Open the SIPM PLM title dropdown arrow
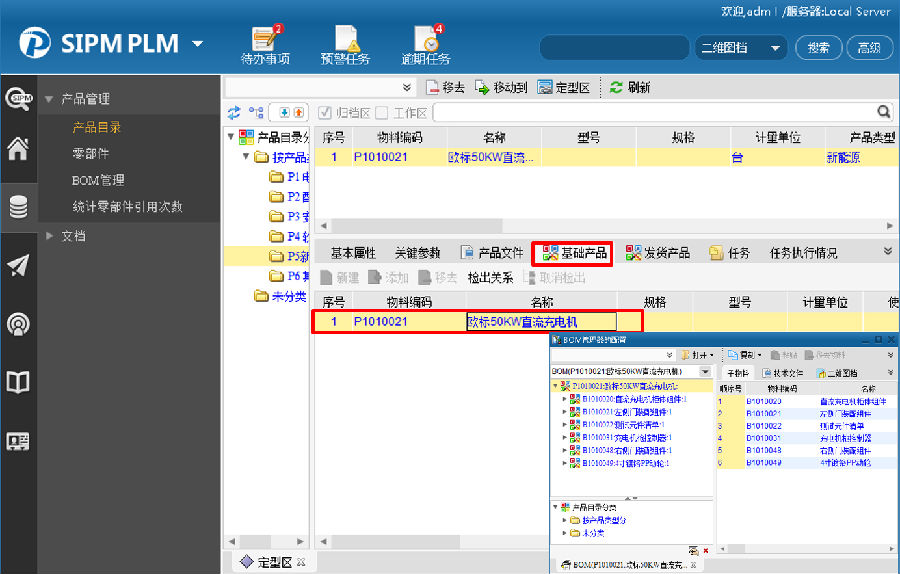This screenshot has height=574, width=900. [197, 44]
